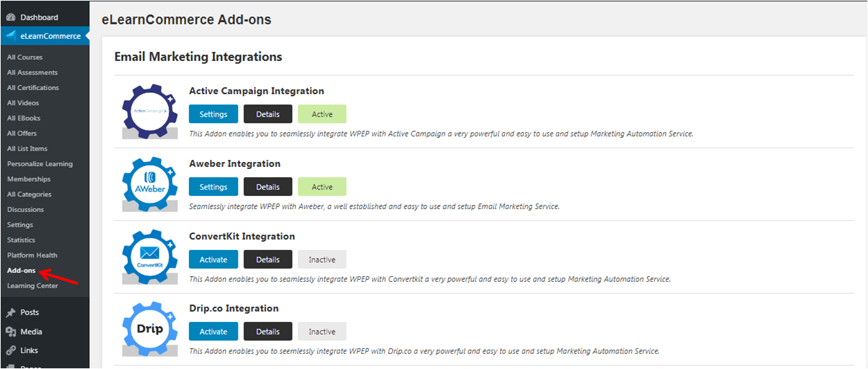
Task: Click Active status for Active Campaign
Action: point(322,114)
